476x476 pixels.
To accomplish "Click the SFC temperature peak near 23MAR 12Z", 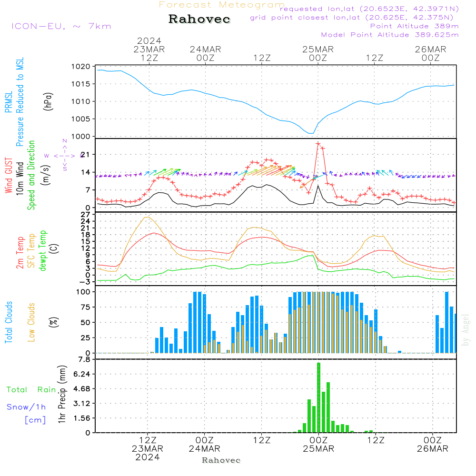I will pyautogui.click(x=147, y=217).
